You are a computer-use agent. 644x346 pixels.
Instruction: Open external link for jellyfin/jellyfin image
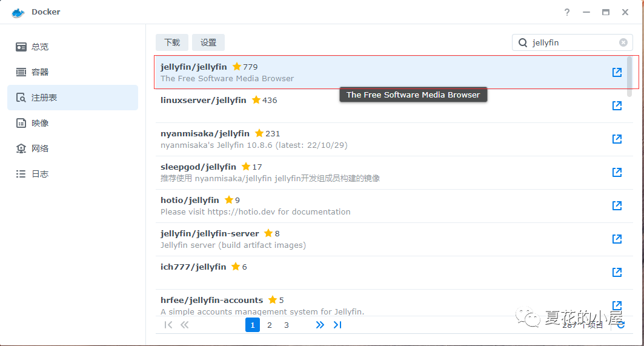pyautogui.click(x=617, y=73)
